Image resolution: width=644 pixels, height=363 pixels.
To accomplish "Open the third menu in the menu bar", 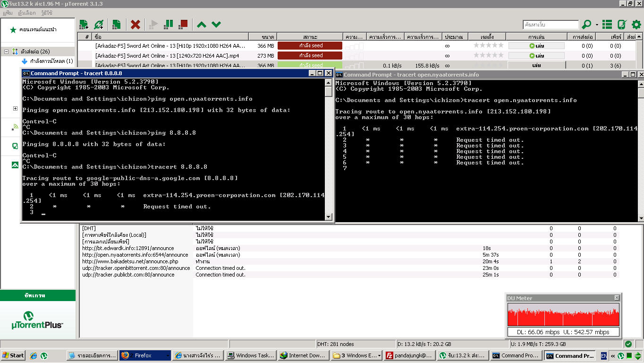I will pos(47,13).
